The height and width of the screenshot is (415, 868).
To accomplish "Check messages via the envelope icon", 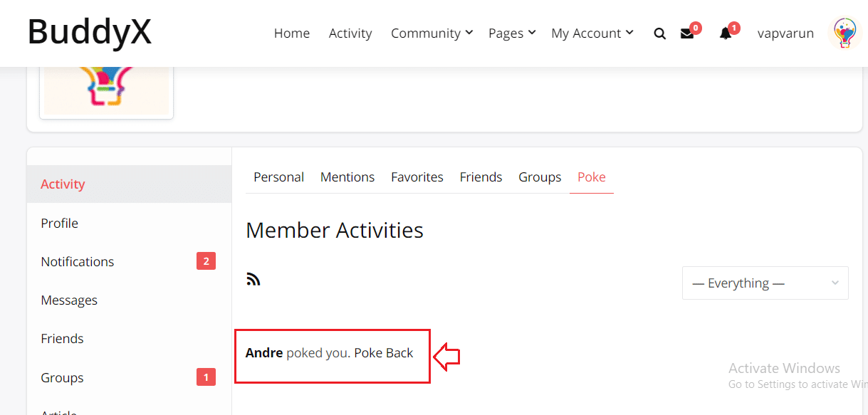I will coord(686,33).
